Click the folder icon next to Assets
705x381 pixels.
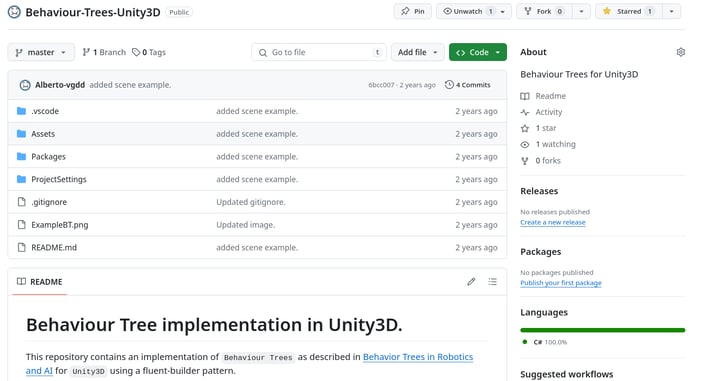pyautogui.click(x=21, y=134)
